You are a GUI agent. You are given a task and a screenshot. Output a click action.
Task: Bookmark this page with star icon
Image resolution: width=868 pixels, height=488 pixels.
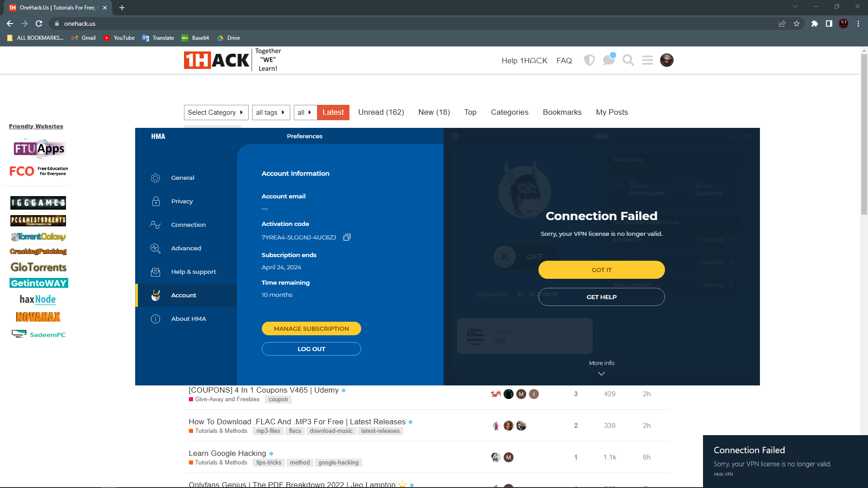coord(797,23)
